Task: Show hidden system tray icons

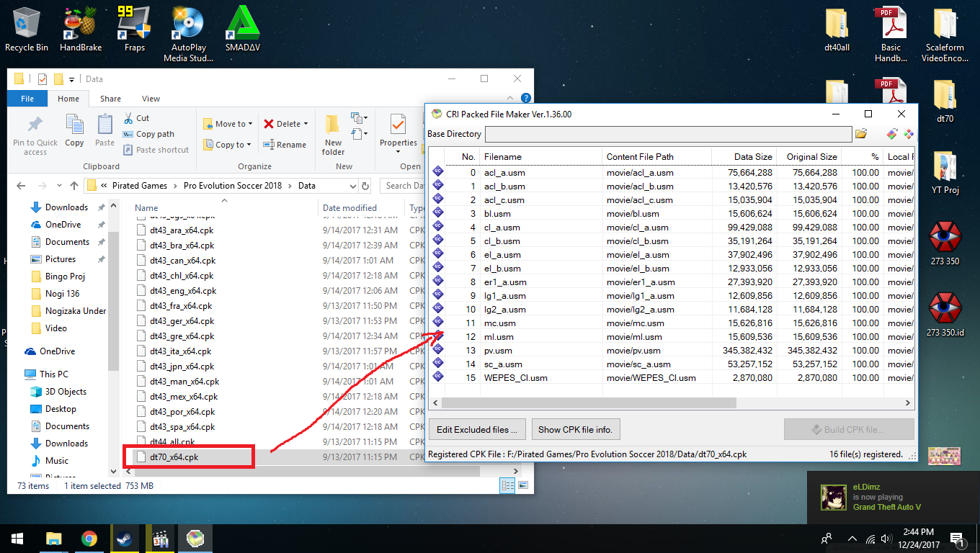Action: coord(851,539)
